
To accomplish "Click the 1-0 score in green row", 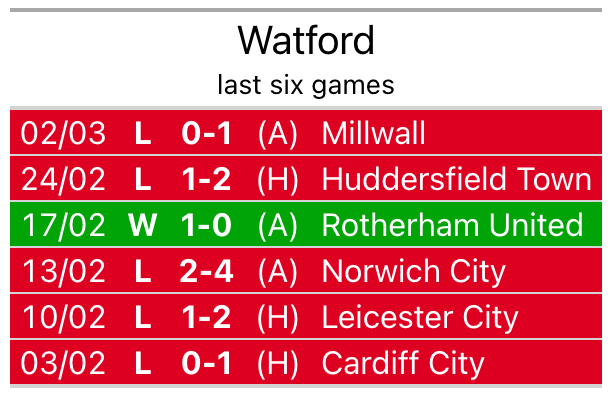I will point(206,225).
